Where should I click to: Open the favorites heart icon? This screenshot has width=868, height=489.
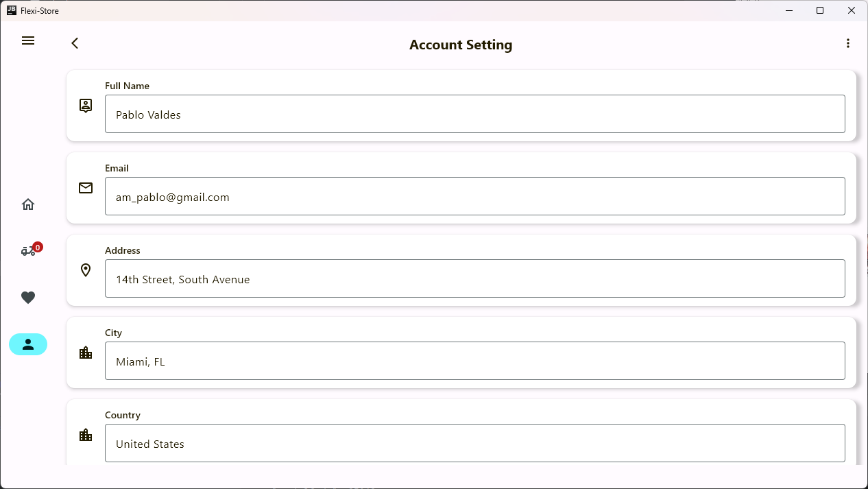tap(28, 298)
